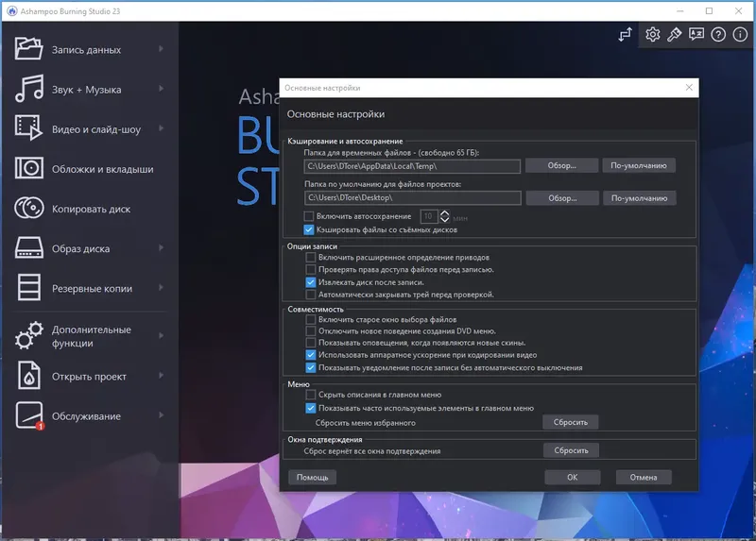Click По-умолчанию for the project files folder
Image resolution: width=756 pixels, height=541 pixels.
pyautogui.click(x=640, y=198)
